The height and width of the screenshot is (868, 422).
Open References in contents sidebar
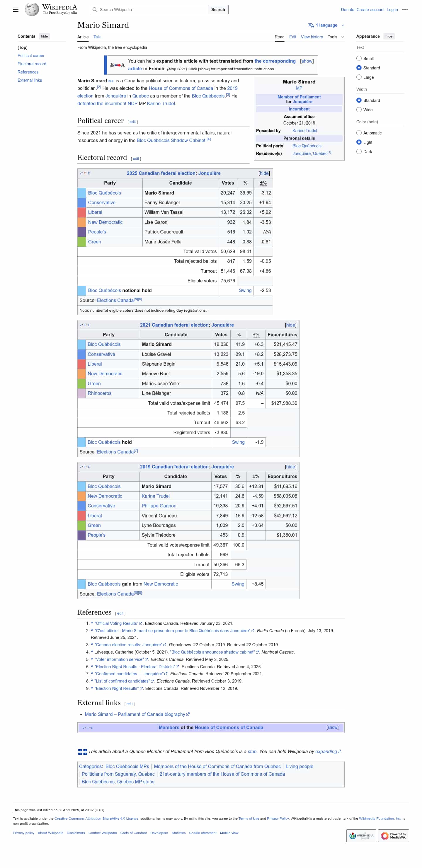(x=28, y=72)
